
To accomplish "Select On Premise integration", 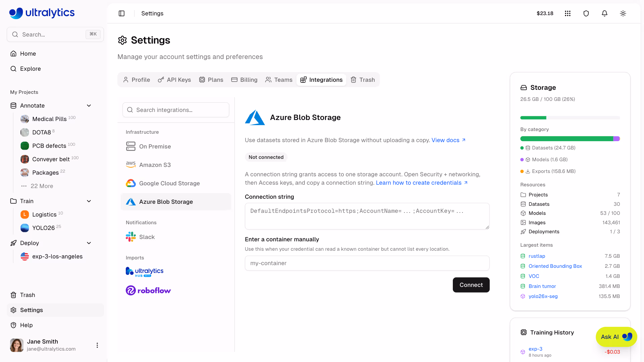I will pyautogui.click(x=176, y=146).
